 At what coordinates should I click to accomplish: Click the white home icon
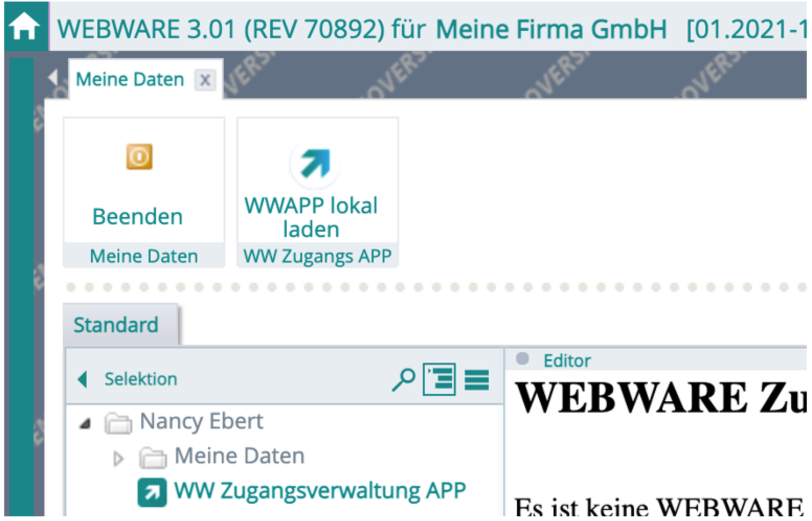point(24,26)
